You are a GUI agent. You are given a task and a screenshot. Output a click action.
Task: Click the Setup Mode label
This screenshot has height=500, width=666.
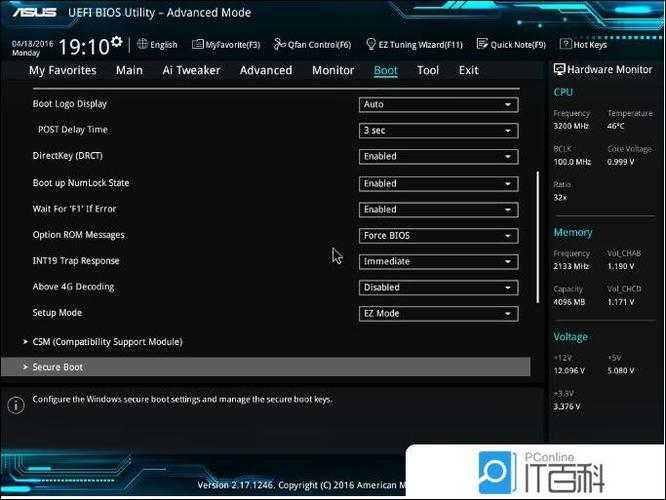(57, 313)
